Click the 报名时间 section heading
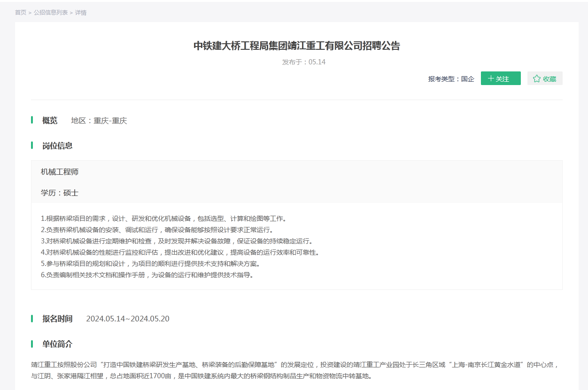The width and height of the screenshot is (588, 390). (x=57, y=319)
